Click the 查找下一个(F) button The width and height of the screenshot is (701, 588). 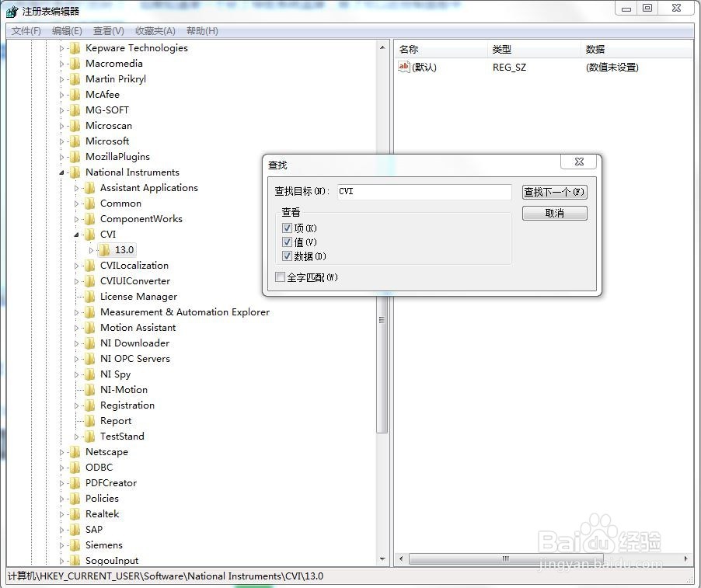pos(554,192)
